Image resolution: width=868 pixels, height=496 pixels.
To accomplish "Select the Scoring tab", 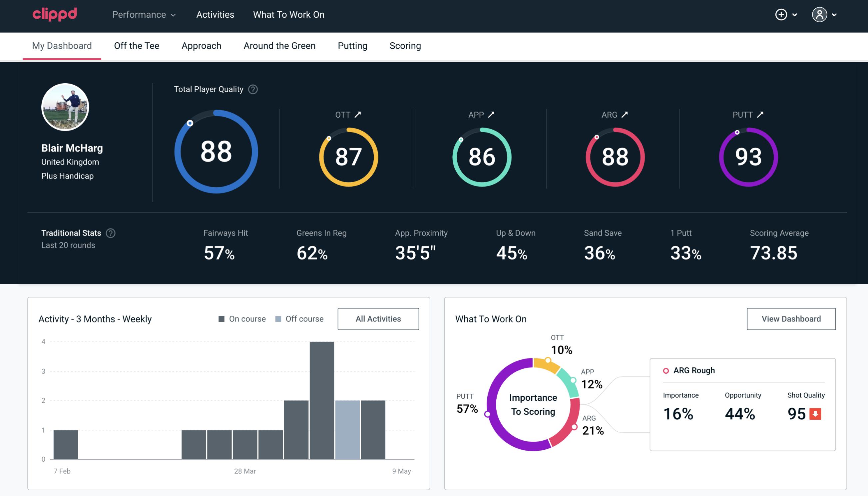I will [x=405, y=45].
